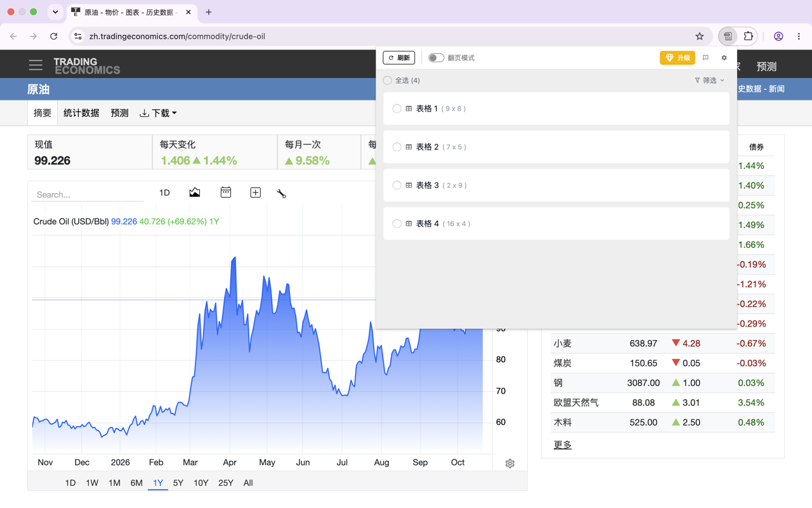Image resolution: width=812 pixels, height=508 pixels.
Task: Switch to 统计数据 tab
Action: pyautogui.click(x=81, y=113)
